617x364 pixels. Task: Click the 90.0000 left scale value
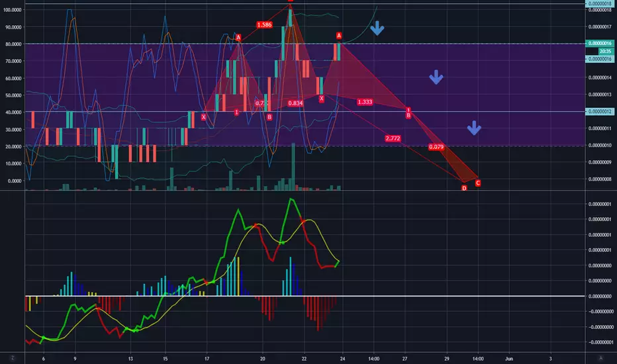pyautogui.click(x=13, y=27)
